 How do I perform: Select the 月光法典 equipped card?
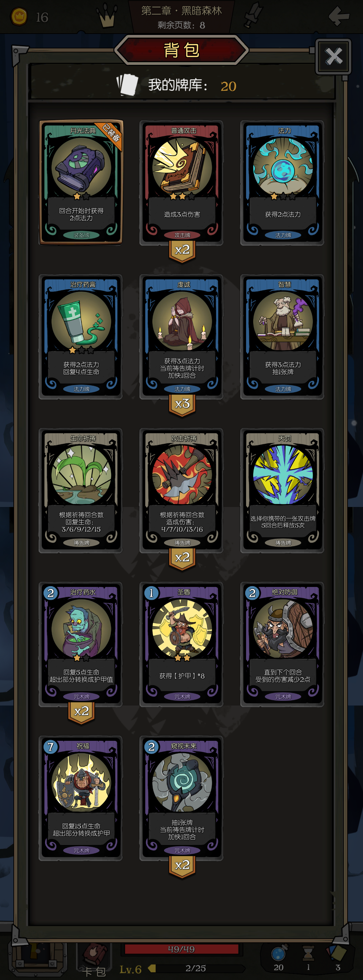[81, 182]
